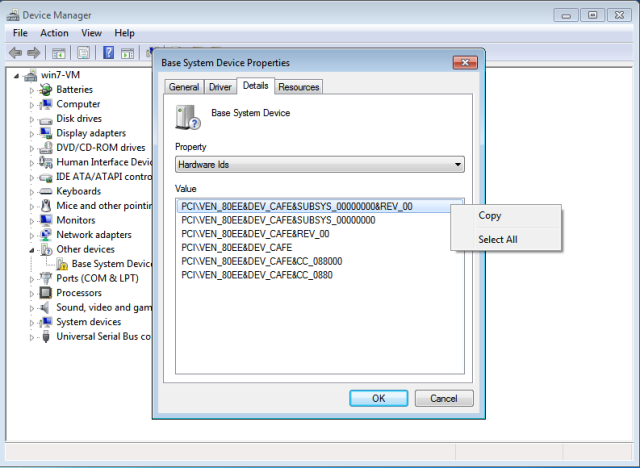
Task: Click the Properties sheet toolbar icon
Action: 83,53
